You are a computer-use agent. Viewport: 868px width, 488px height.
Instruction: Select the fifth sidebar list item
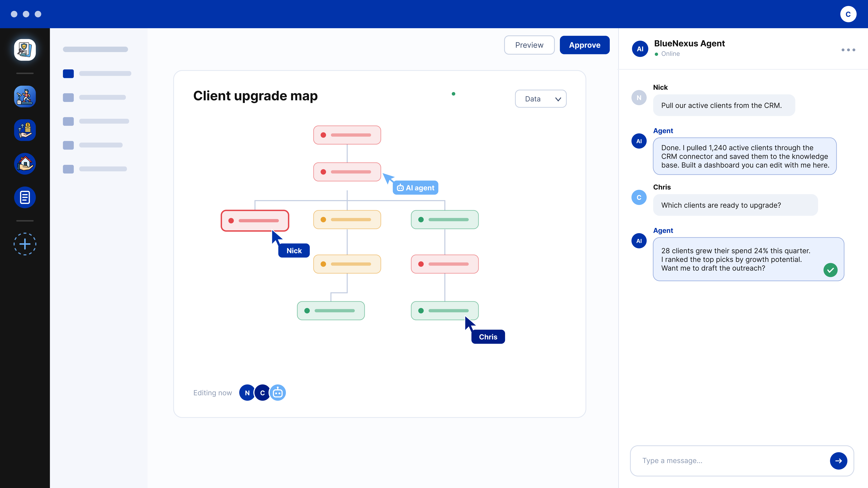click(95, 169)
